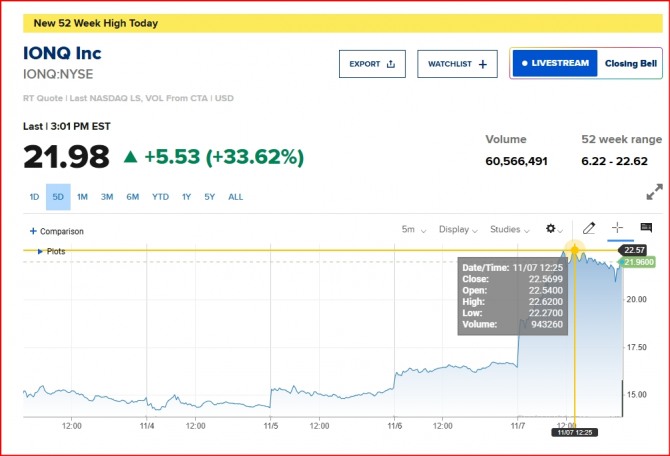Image resolution: width=670 pixels, height=456 pixels.
Task: Open chart settings gear
Action: [551, 229]
